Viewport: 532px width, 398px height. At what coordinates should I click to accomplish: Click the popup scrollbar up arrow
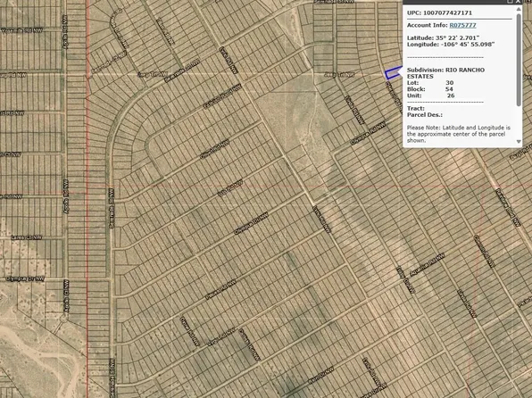[x=519, y=9]
